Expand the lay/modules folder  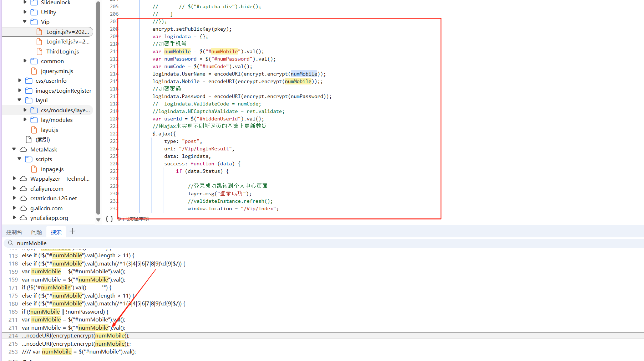pyautogui.click(x=25, y=120)
